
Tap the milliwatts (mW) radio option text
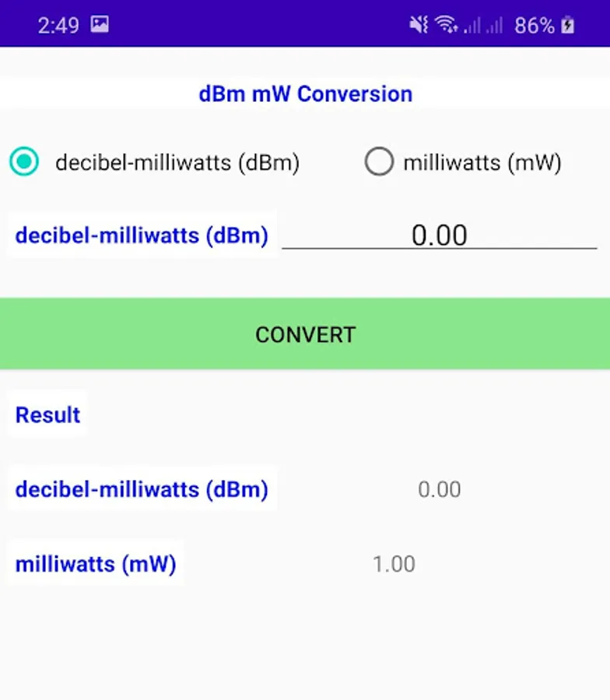click(x=482, y=163)
